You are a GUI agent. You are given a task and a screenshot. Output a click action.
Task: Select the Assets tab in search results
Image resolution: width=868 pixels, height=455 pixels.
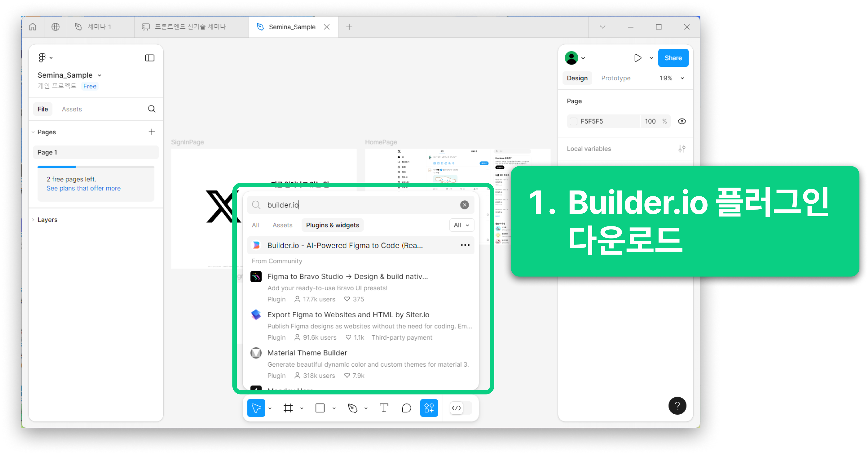click(x=282, y=225)
